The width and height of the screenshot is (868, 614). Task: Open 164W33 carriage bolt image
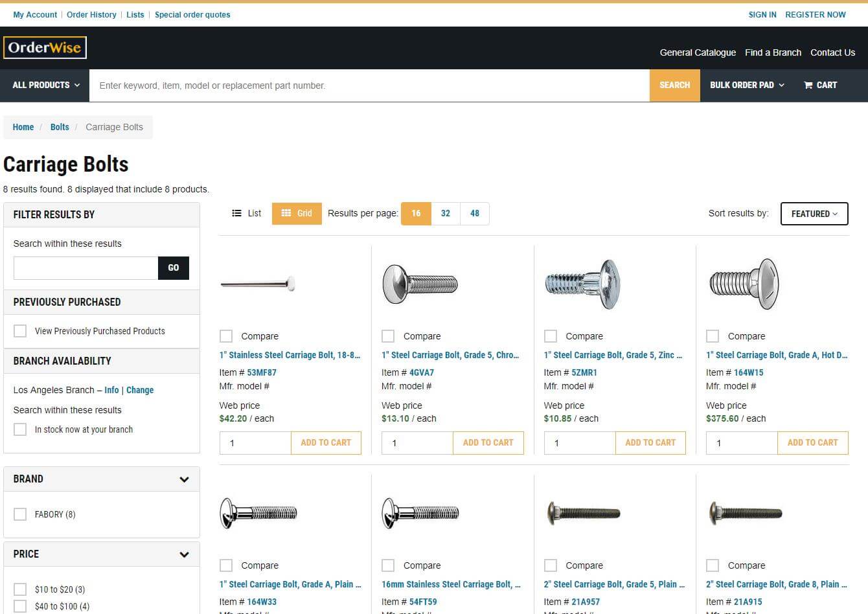(258, 513)
